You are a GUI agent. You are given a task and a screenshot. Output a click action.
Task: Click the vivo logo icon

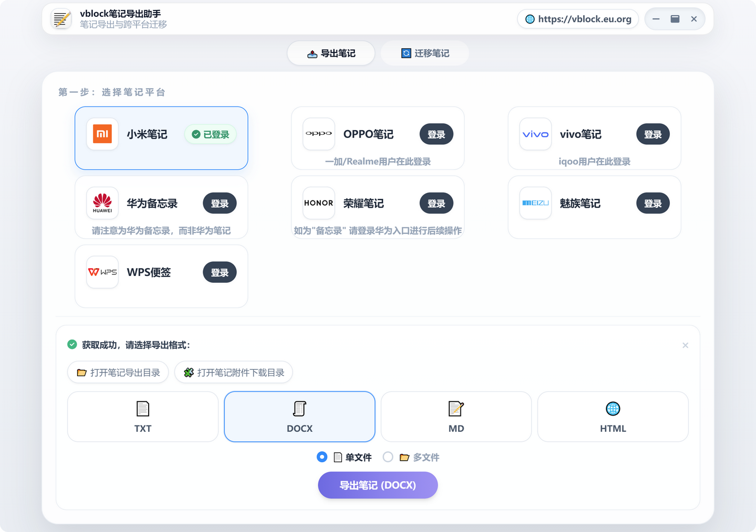(535, 134)
